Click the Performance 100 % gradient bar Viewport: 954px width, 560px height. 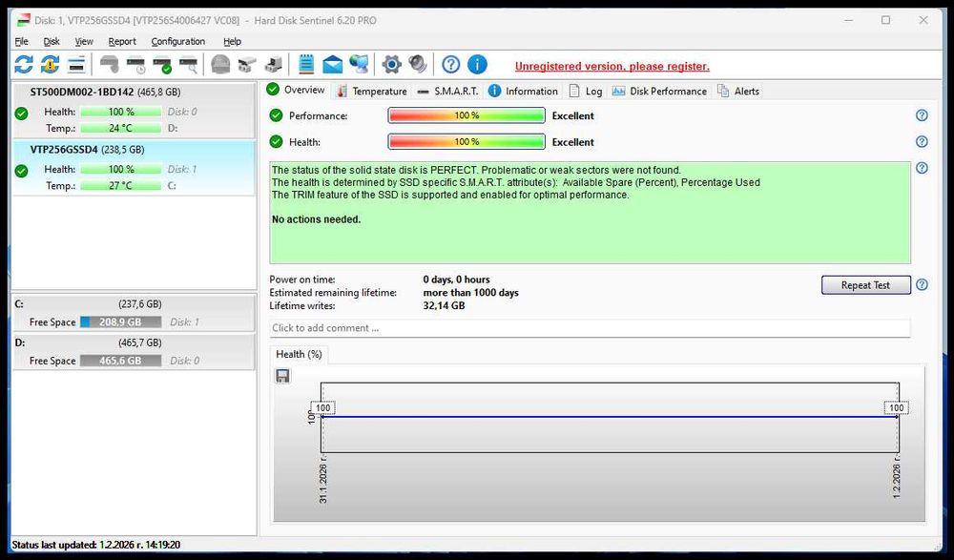click(x=467, y=115)
